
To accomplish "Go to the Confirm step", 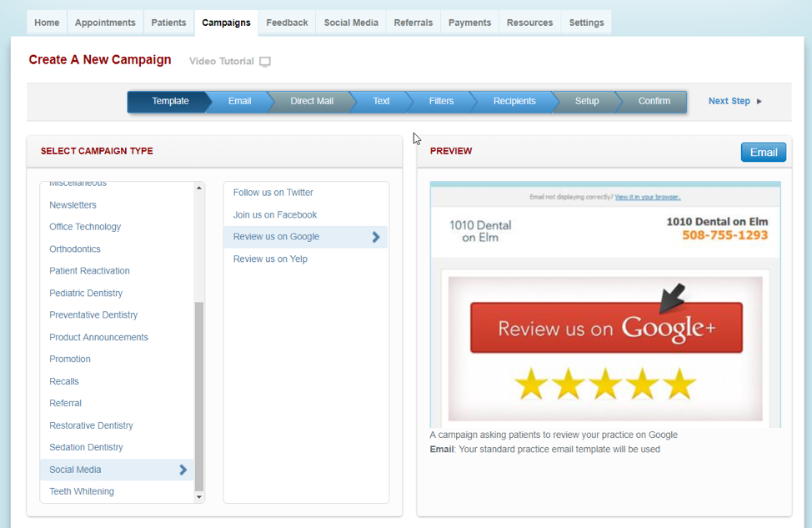I will [653, 102].
